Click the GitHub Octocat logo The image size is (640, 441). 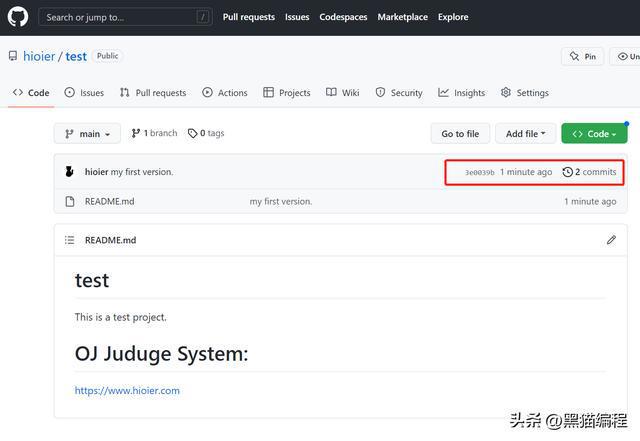tap(18, 17)
